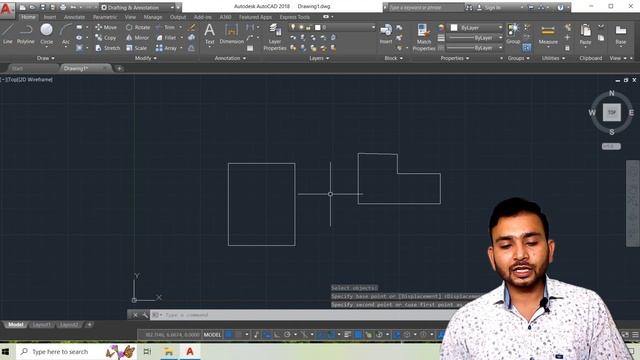Toggle grid display in status bar
This screenshot has width=640, height=360.
coord(229,335)
